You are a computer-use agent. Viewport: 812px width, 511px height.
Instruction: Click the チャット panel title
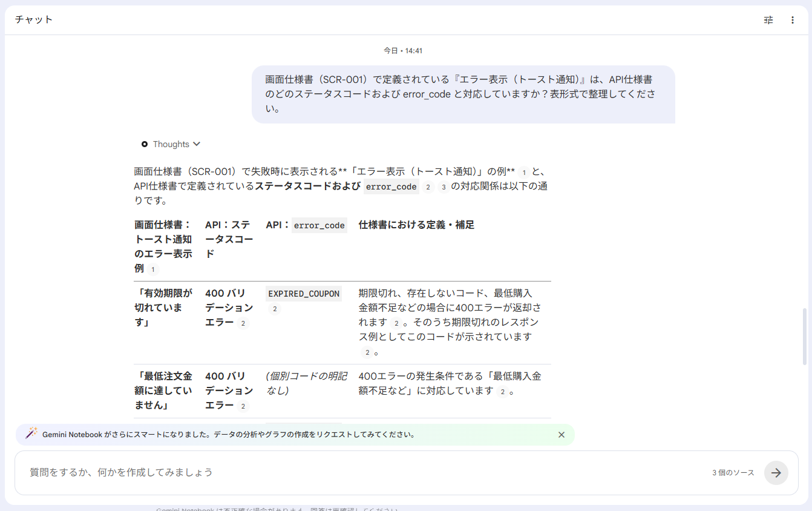pyautogui.click(x=34, y=19)
